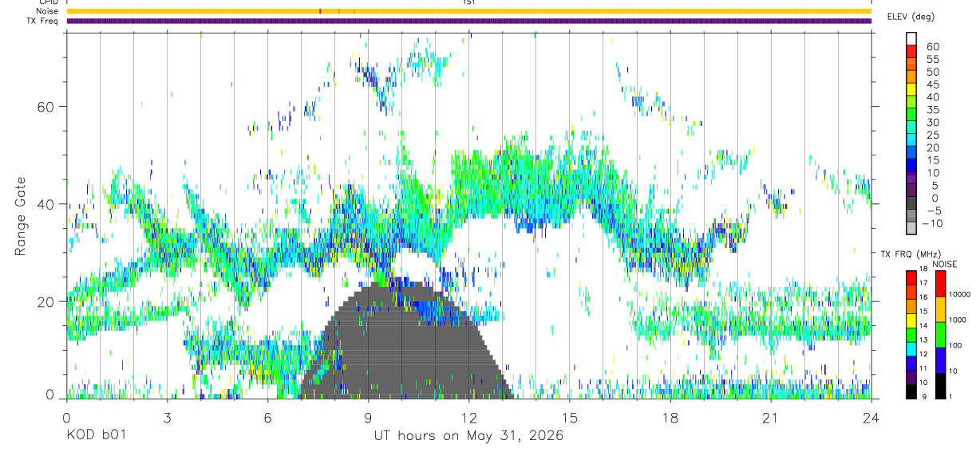The image size is (980, 452).
Task: Click the x-axis tick label '15'
Action: pos(569,418)
